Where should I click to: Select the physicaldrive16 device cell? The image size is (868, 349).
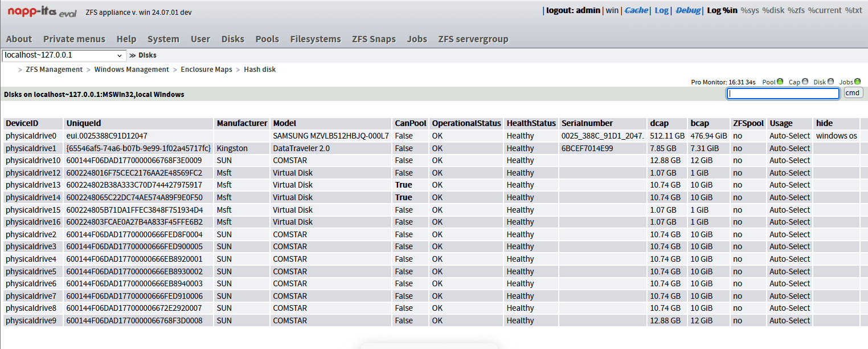tap(33, 222)
